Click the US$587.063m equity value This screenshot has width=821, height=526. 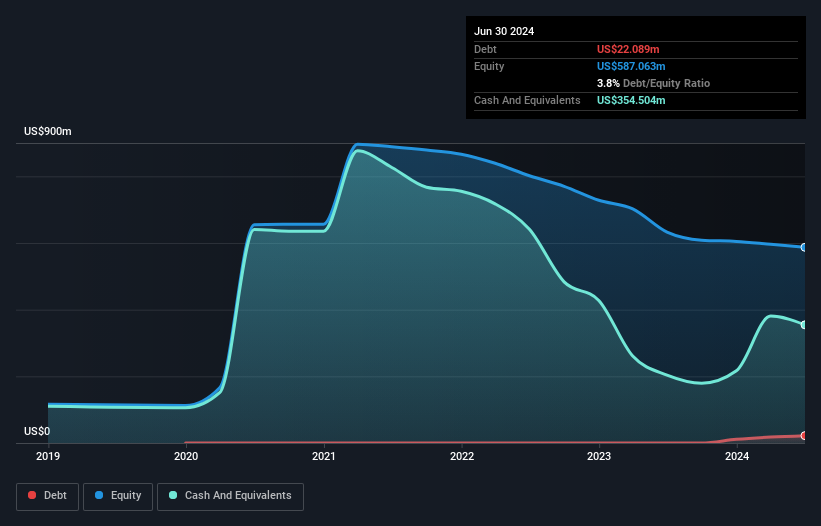pos(631,66)
